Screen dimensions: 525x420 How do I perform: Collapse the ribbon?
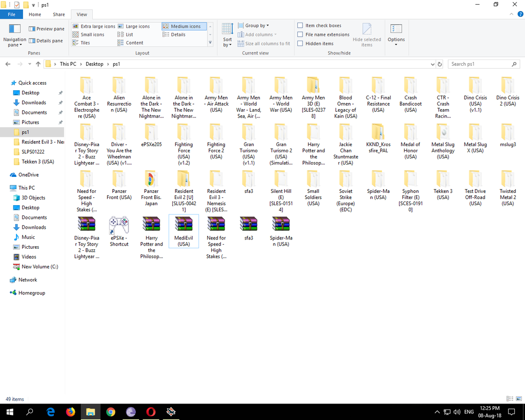[511, 14]
